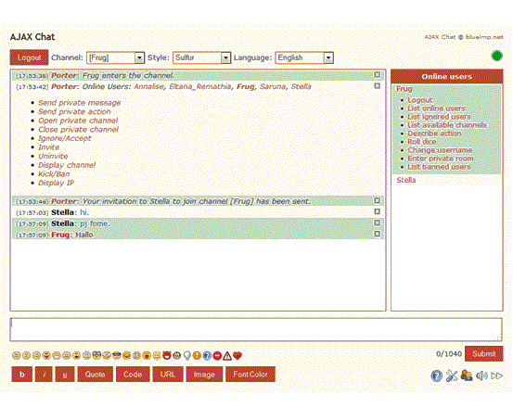Open the Style dropdown set to Sulfur
The height and width of the screenshot is (420, 513).
(x=202, y=57)
